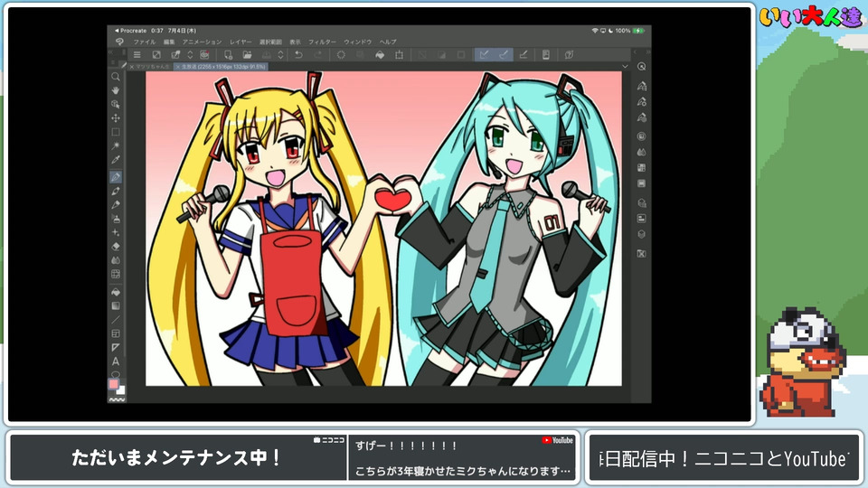Screen dimensions: 868x488
Task: Select the Eyedropper tool
Action: 115,160
